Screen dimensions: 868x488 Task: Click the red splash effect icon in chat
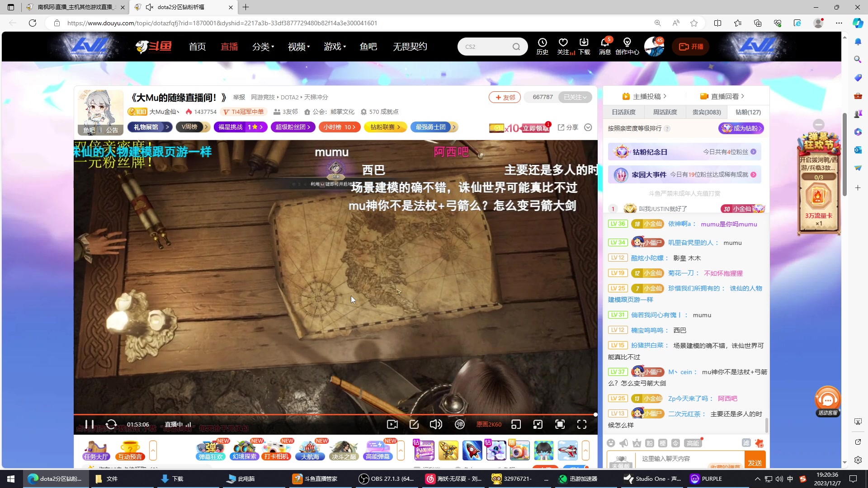coord(759,443)
